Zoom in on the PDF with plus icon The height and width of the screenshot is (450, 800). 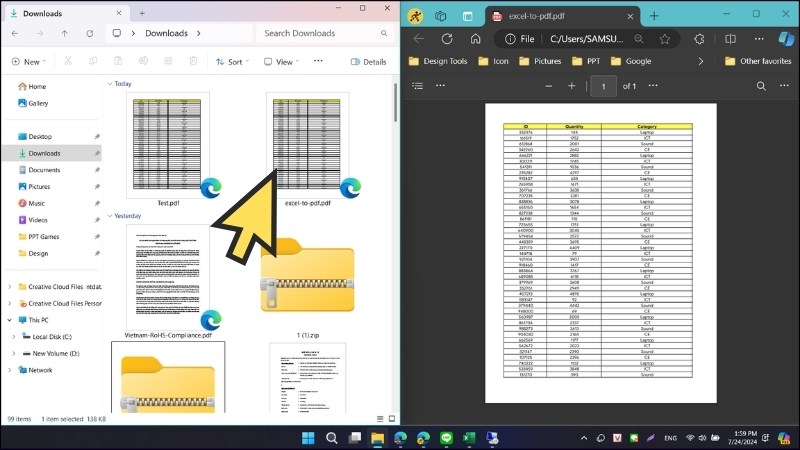click(x=572, y=86)
